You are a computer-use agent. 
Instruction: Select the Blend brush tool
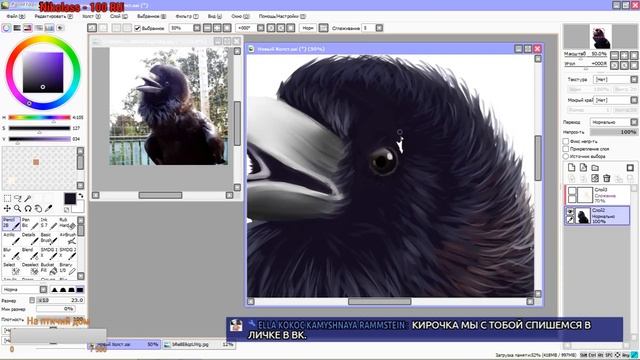click(x=30, y=253)
